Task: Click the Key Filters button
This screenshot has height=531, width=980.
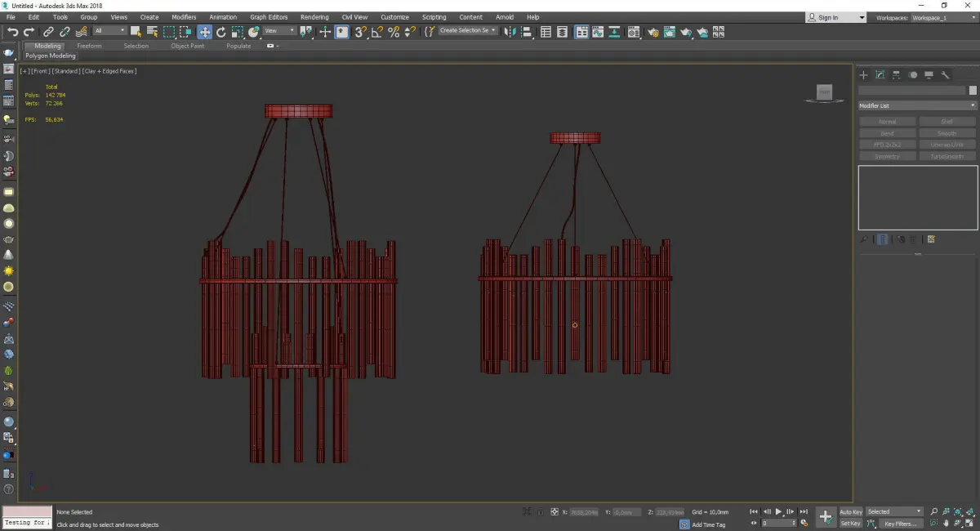Action: (900, 524)
